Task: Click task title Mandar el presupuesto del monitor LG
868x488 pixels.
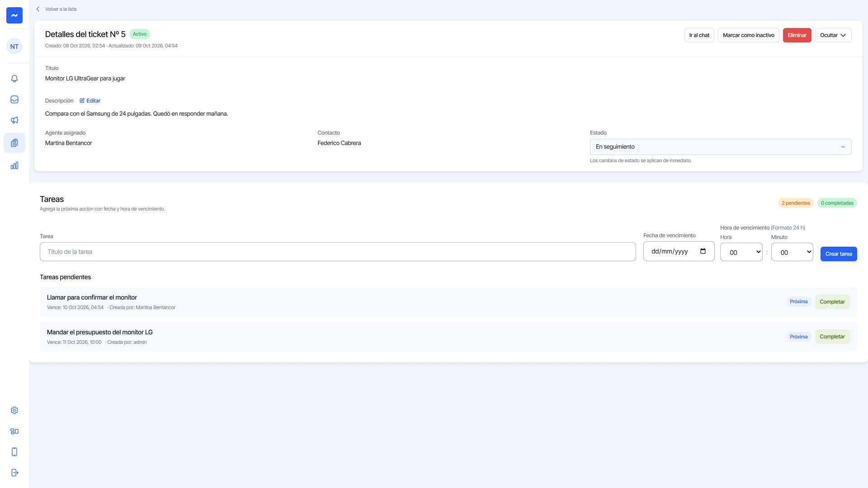Action: tap(100, 332)
